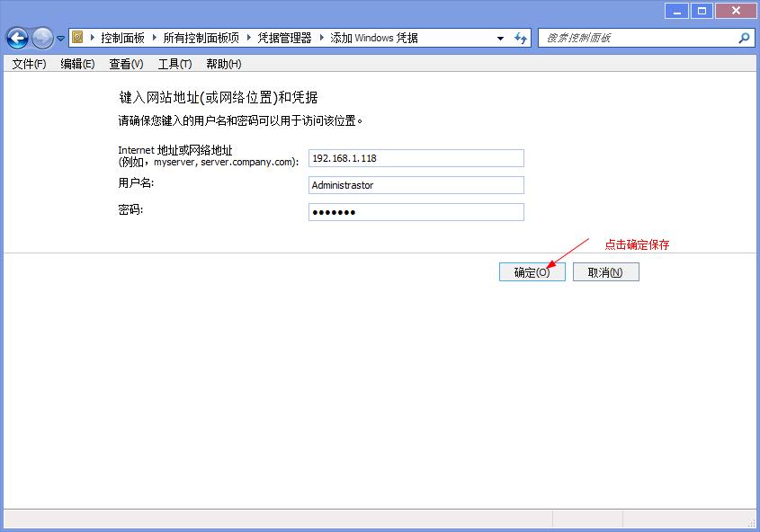Expand the address bar history dropdown

tap(500, 39)
